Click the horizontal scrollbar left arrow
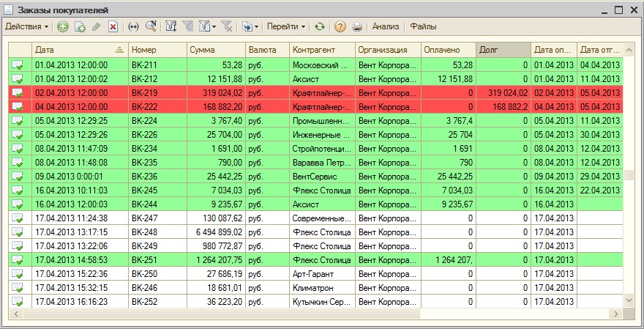 tap(16, 314)
